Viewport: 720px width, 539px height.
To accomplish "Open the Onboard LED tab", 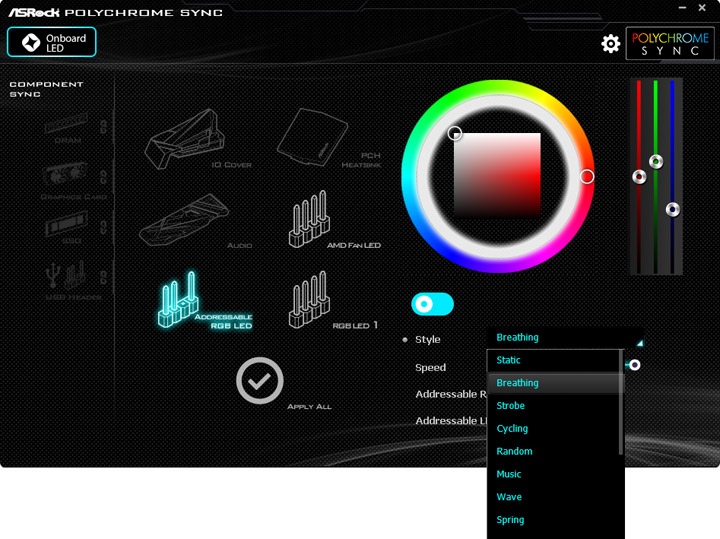I will [51, 42].
